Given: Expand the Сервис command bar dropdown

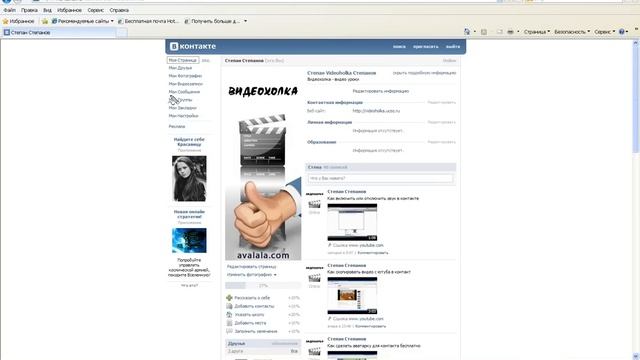Looking at the screenshot, I should (604, 31).
